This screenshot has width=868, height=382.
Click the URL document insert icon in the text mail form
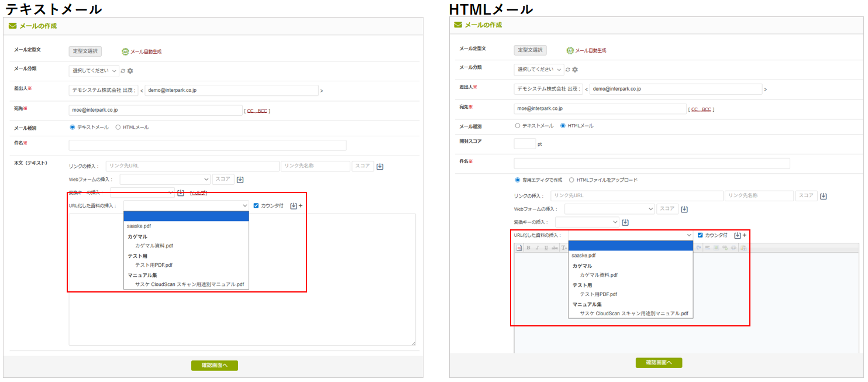coord(294,206)
